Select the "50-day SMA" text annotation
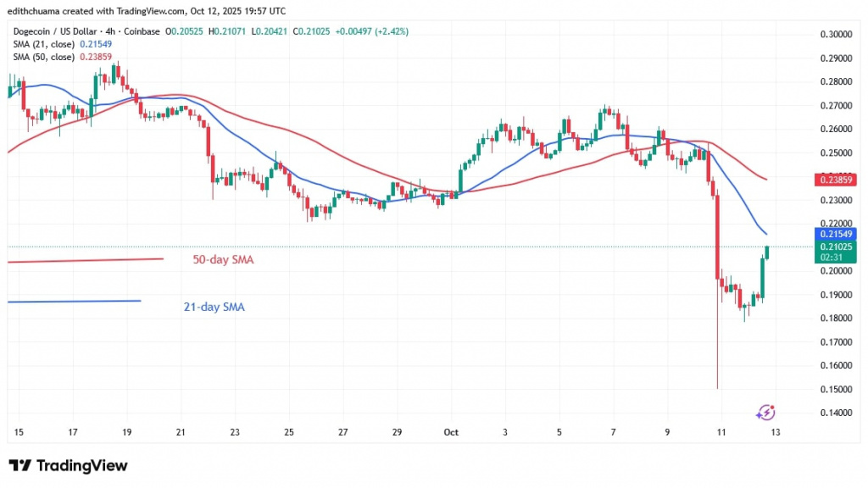This screenshot has height=488, width=868. click(219, 261)
